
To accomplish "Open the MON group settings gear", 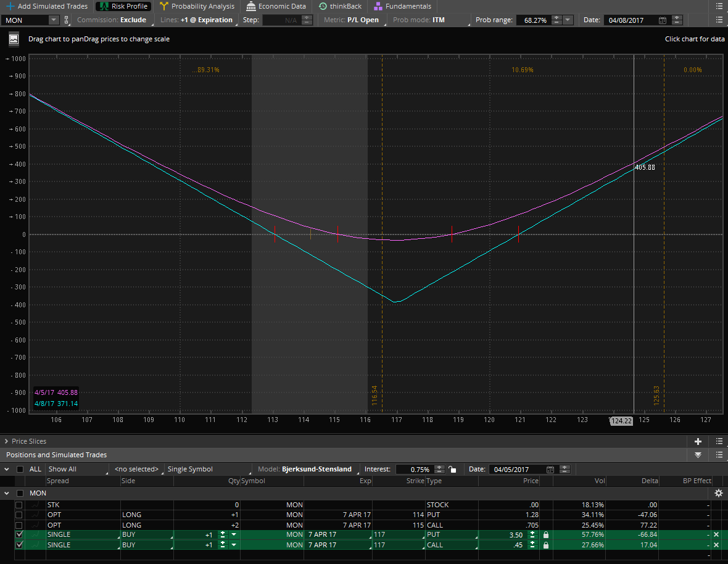I will coord(718,493).
